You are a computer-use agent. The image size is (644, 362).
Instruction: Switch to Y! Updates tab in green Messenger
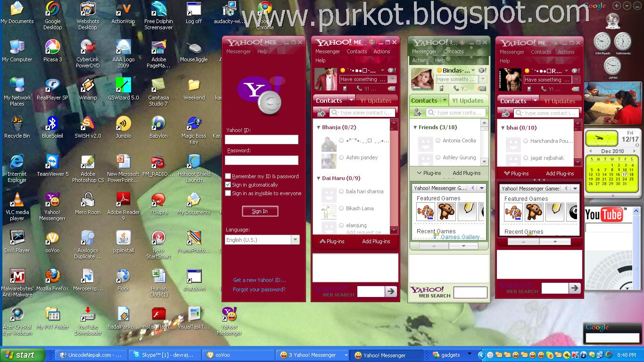(x=469, y=100)
